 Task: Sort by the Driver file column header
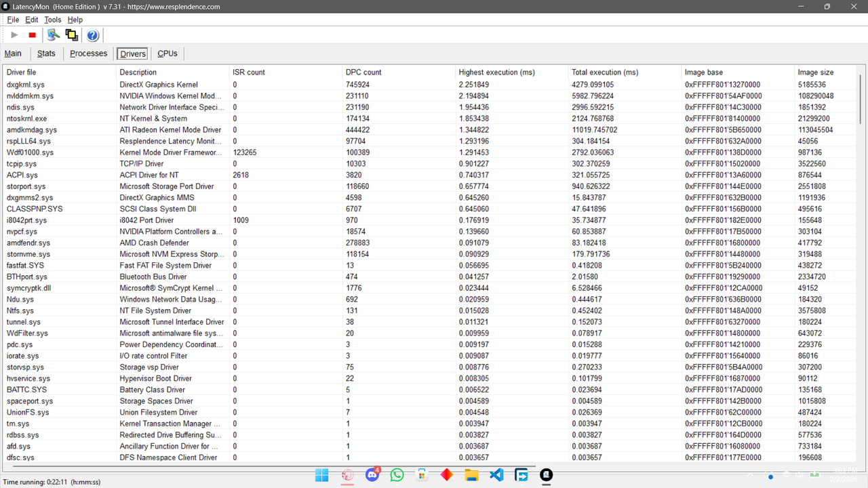(x=59, y=72)
